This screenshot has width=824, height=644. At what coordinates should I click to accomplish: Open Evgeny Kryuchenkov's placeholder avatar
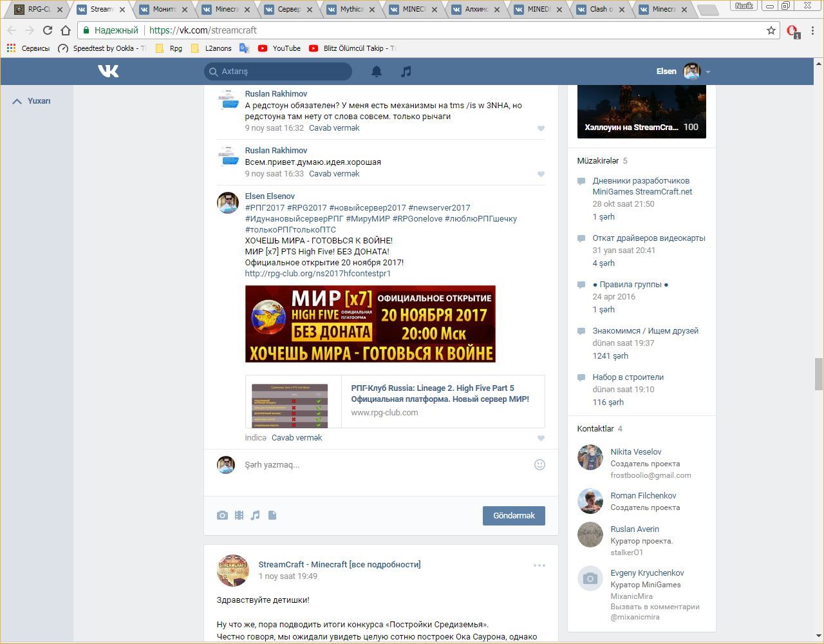pyautogui.click(x=590, y=578)
